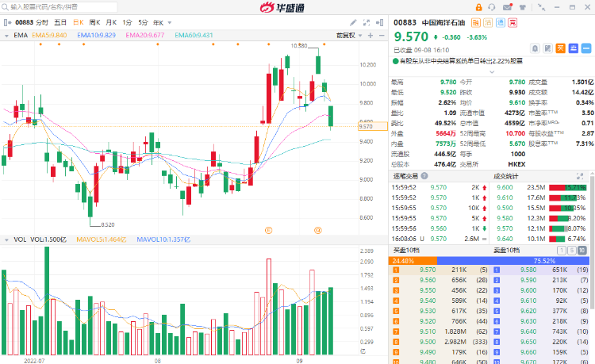The width and height of the screenshot is (595, 364).
Task: Expand the 成交统计 panel to fullscreen
Action: click(x=580, y=176)
